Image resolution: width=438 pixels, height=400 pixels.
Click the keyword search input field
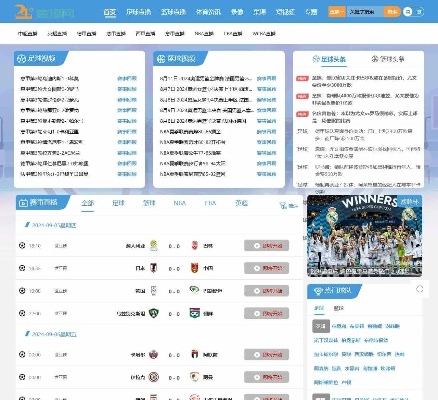[x=365, y=12]
